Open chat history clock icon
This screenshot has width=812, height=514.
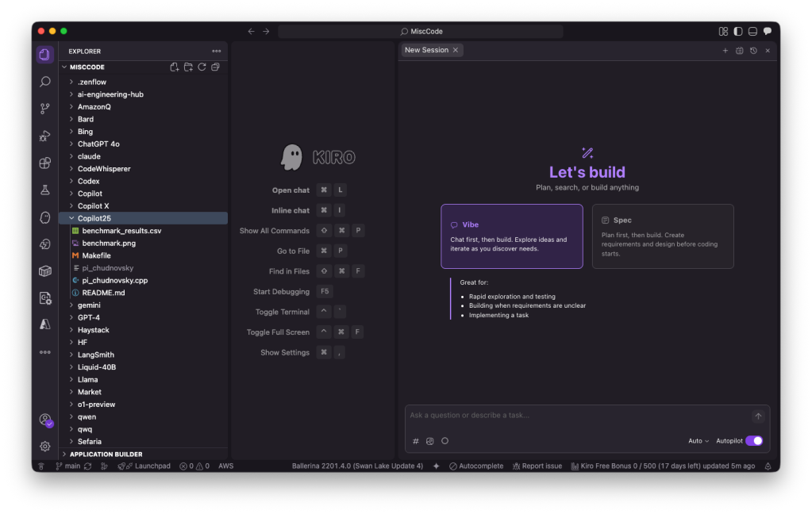point(753,51)
